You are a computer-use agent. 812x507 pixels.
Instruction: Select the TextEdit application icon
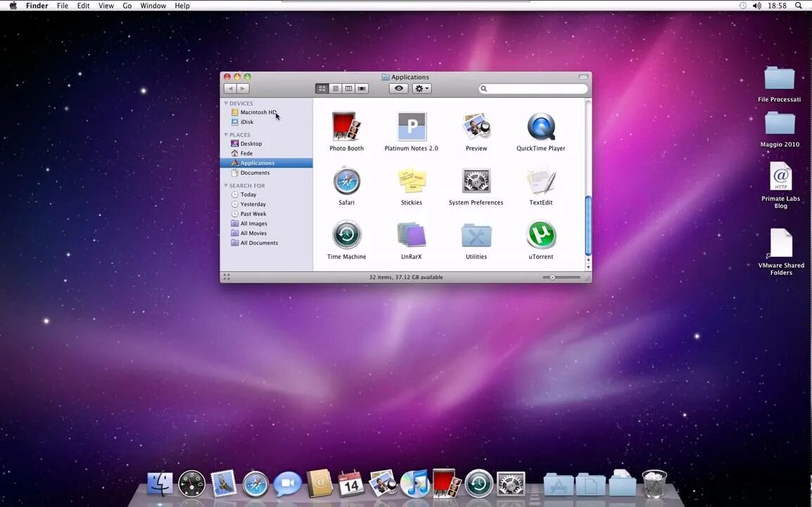(541, 181)
